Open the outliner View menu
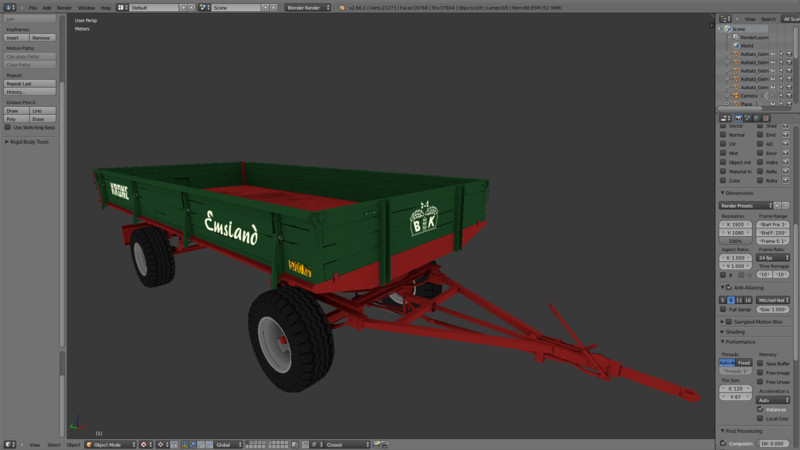This screenshot has width=800, height=450. (749, 19)
